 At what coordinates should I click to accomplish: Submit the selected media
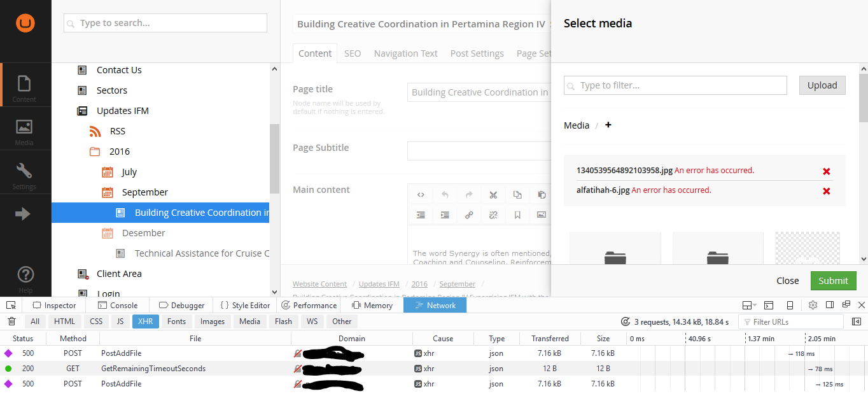(x=833, y=280)
